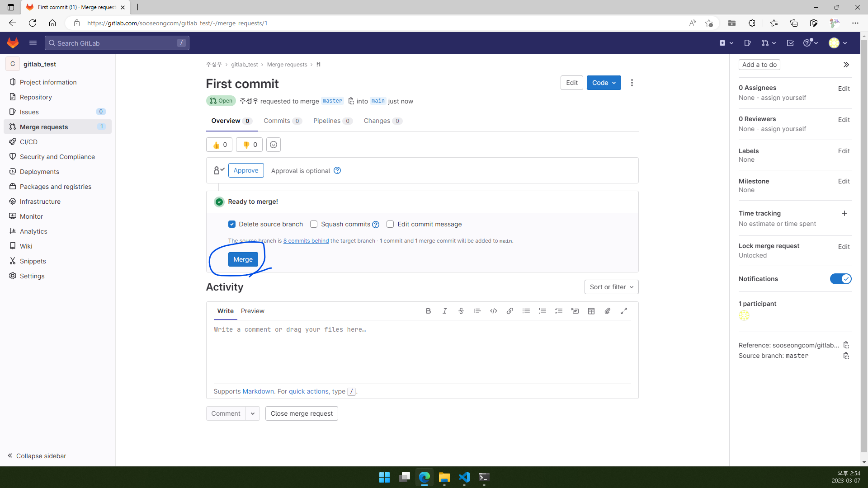Click the link insertion icon

tap(509, 310)
